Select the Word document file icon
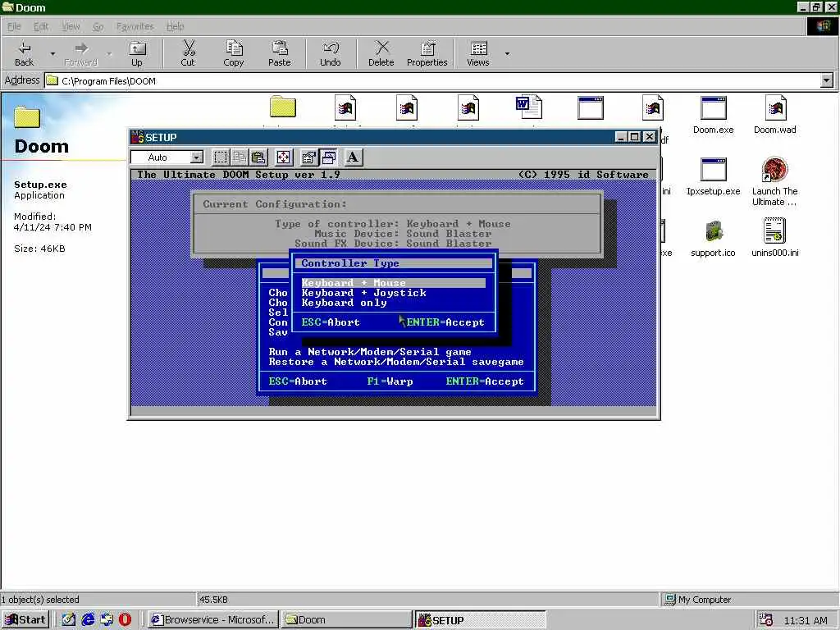This screenshot has height=630, width=840. pos(529,107)
